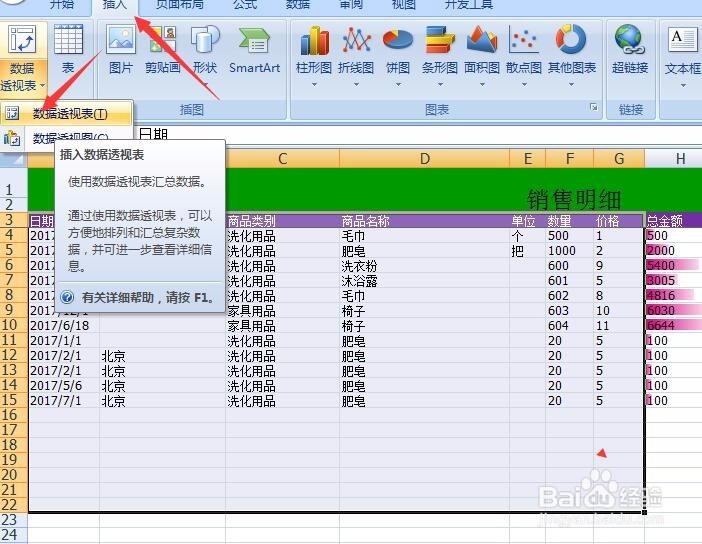Insert a Table (表) icon
Image resolution: width=702 pixels, height=544 pixels.
pos(68,40)
